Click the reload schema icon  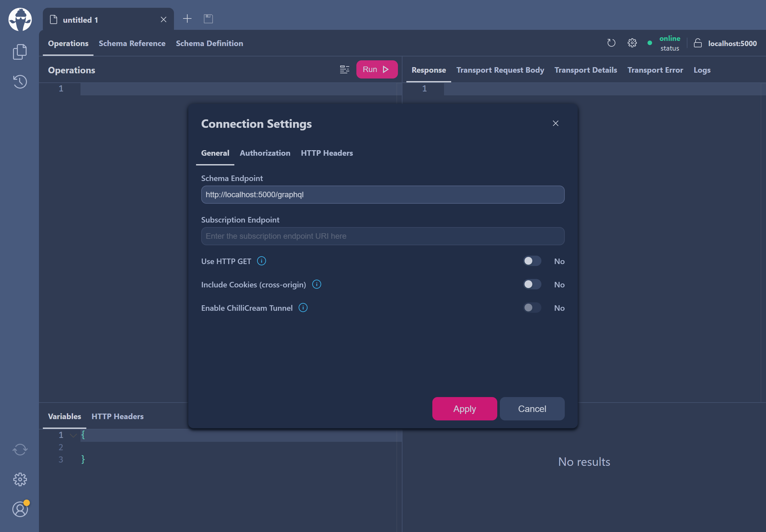click(x=611, y=43)
